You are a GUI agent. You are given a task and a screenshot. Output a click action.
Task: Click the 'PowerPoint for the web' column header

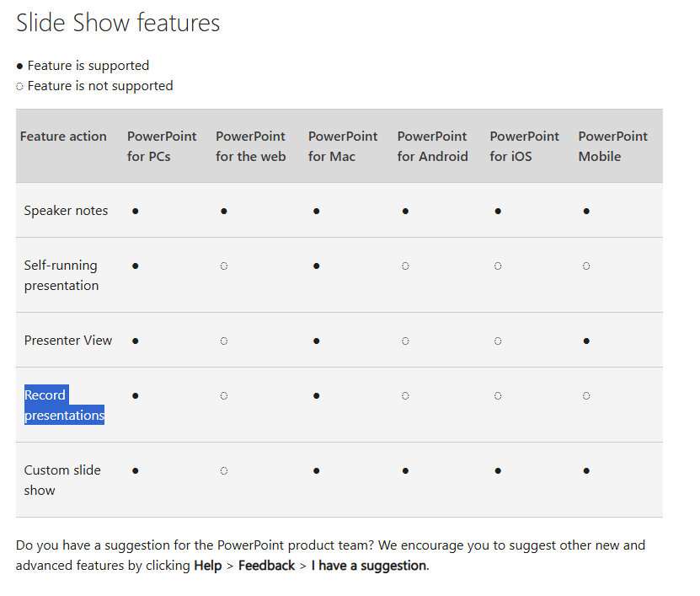tap(250, 147)
